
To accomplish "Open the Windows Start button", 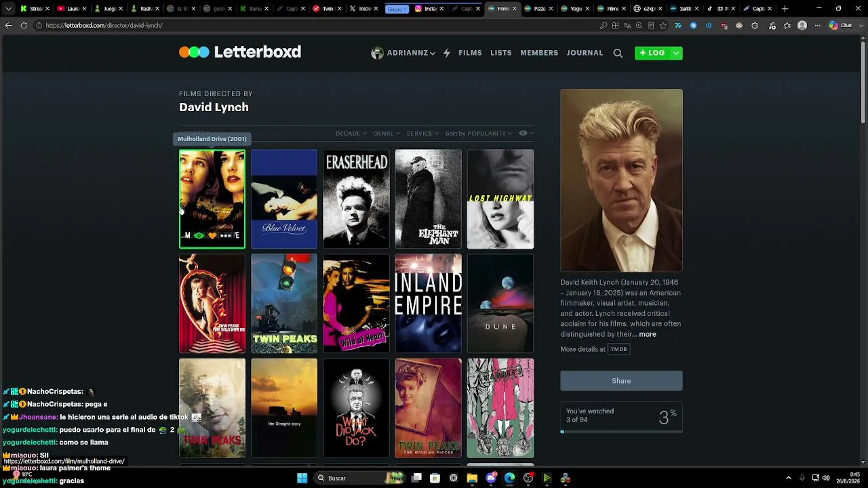I will point(302,479).
